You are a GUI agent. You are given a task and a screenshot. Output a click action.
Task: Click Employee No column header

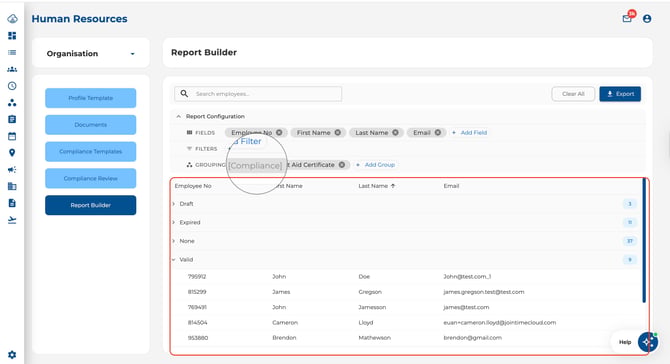click(193, 186)
